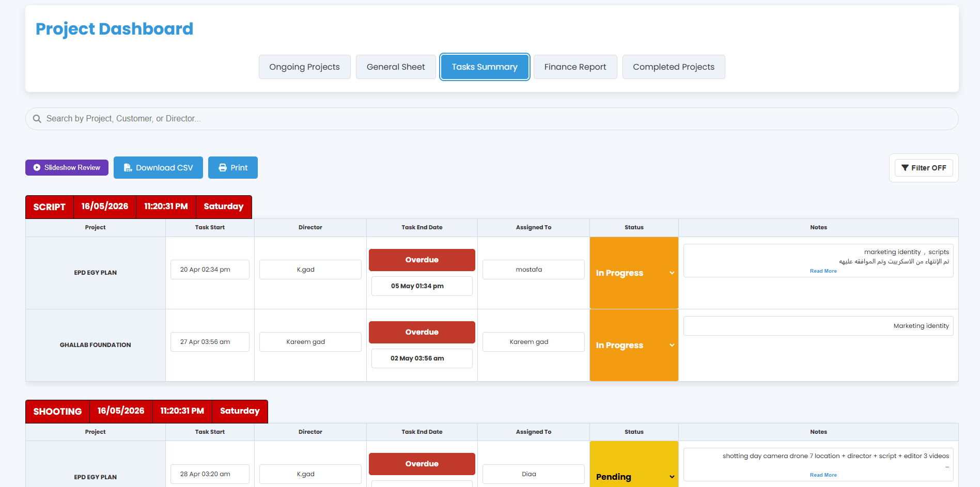Click GHALLAB FOUNDATION project name
The width and height of the screenshot is (980, 487).
coord(95,345)
